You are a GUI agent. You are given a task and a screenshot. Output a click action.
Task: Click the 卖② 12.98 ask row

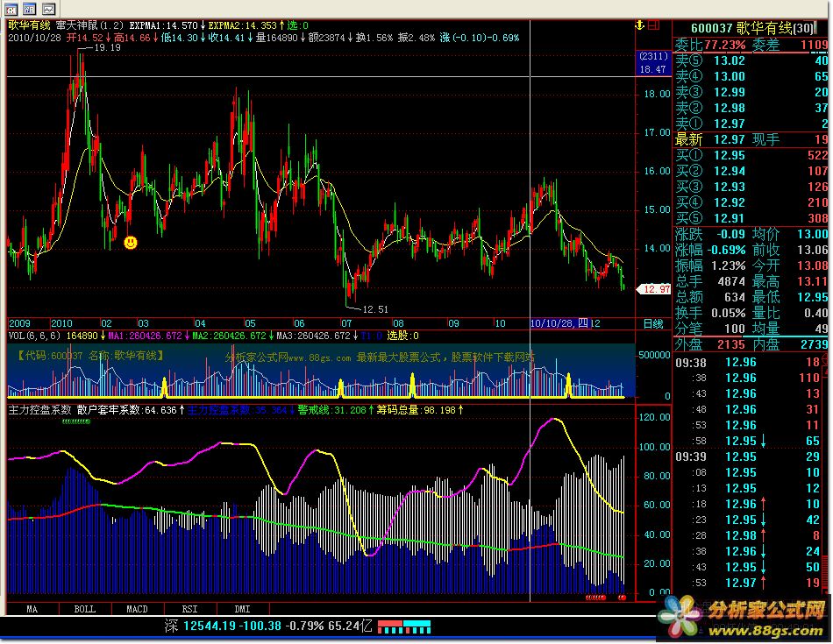click(751, 108)
